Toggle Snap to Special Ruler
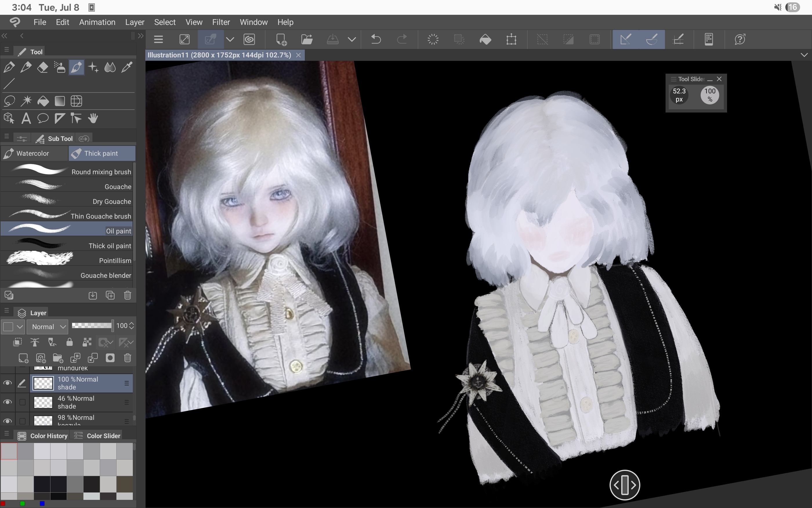Screen dimensions: 812x508 pyautogui.click(x=652, y=39)
